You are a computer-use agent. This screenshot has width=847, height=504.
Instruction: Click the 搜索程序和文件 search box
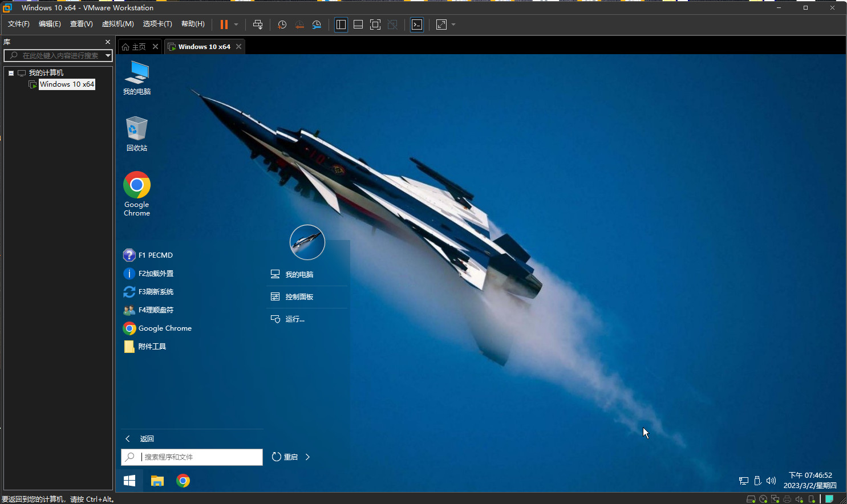192,457
